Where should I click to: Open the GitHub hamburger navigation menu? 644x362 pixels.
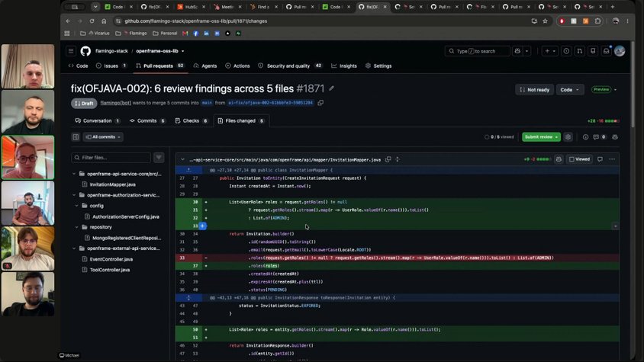point(71,51)
